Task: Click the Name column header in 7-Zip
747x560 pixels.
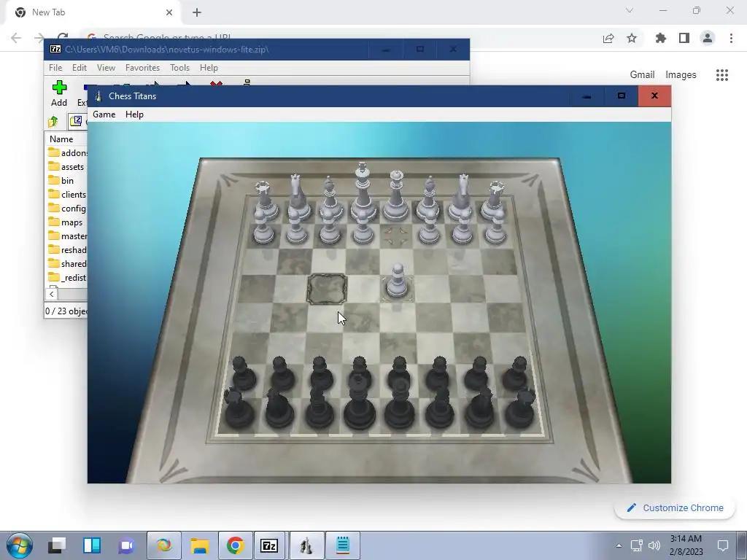Action: pos(61,139)
